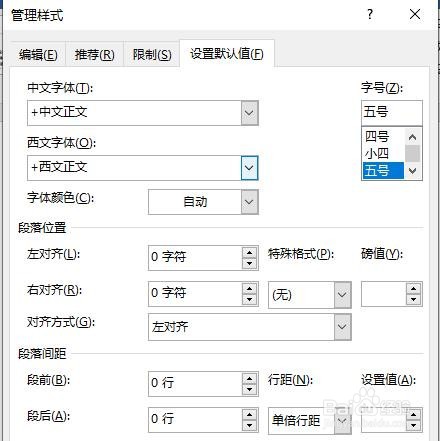The width and height of the screenshot is (440, 441).
Task: Switch to the 编辑(E) tab
Action: click(38, 55)
